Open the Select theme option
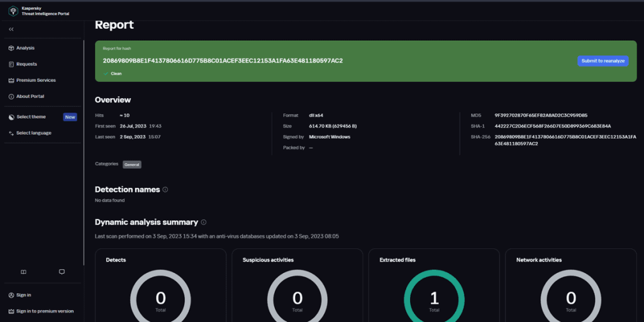Image resolution: width=644 pixels, height=322 pixels. click(31, 117)
